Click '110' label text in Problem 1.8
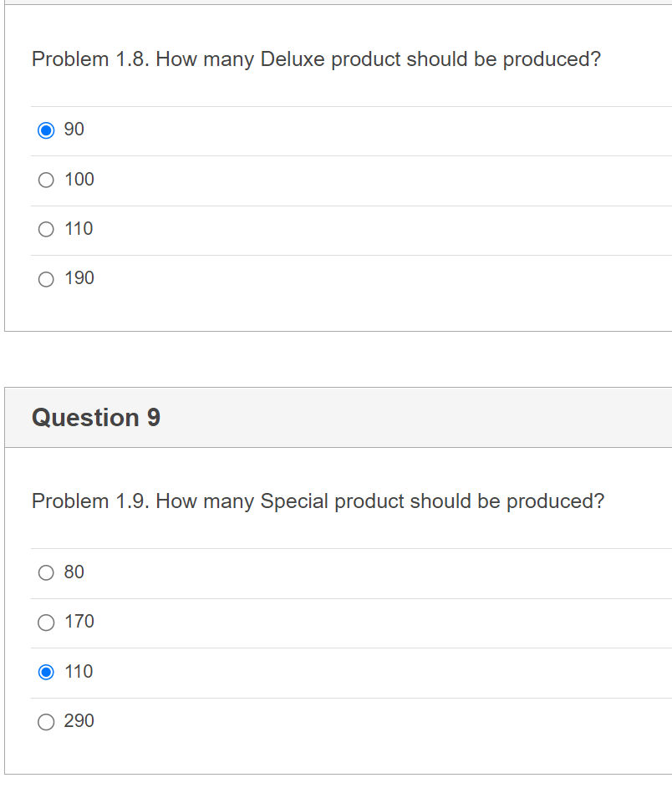Screen dimensions: 672x793 79,229
